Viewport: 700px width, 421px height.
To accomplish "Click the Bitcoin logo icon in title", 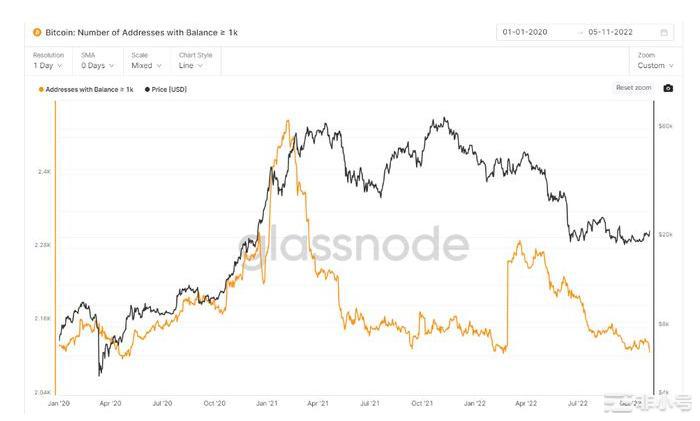I will click(x=37, y=32).
